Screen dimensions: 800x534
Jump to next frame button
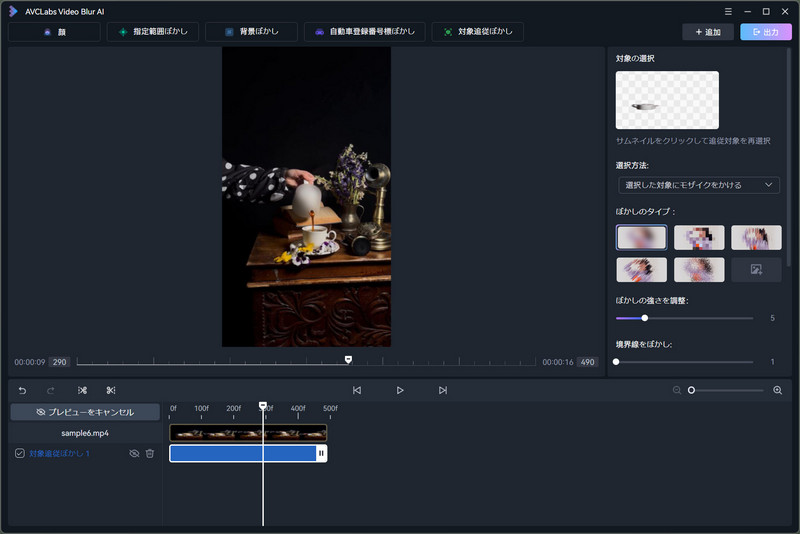click(x=443, y=390)
